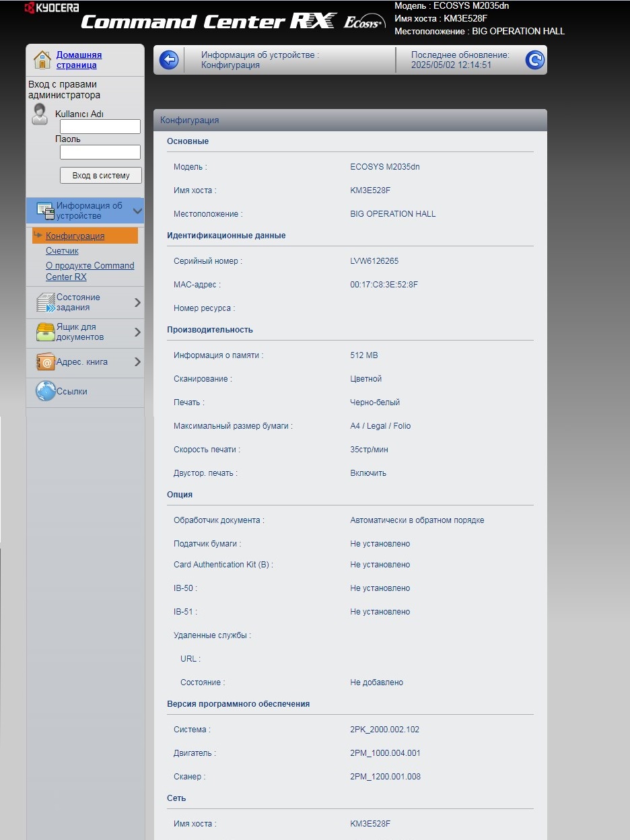Click the IB-50 option label

[x=185, y=588]
